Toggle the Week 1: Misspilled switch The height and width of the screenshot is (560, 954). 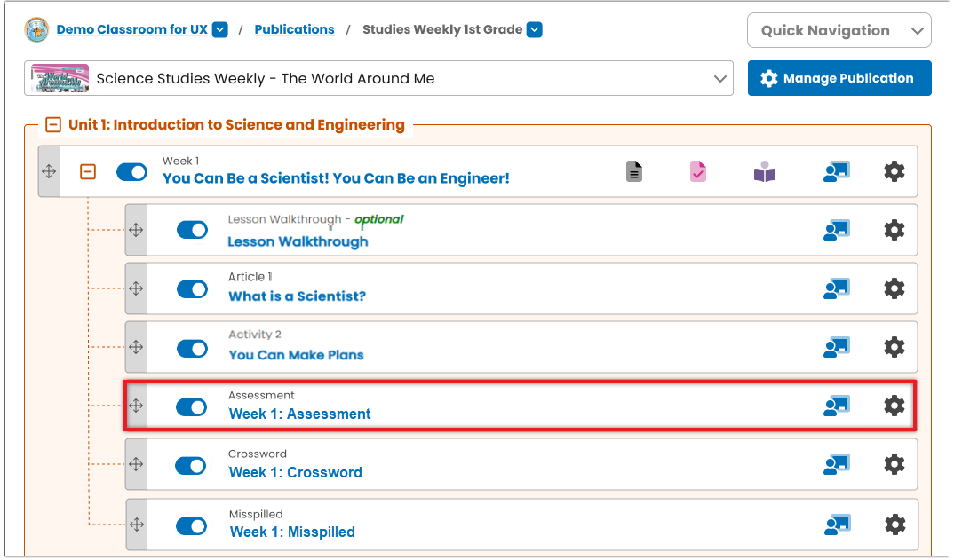click(x=192, y=526)
